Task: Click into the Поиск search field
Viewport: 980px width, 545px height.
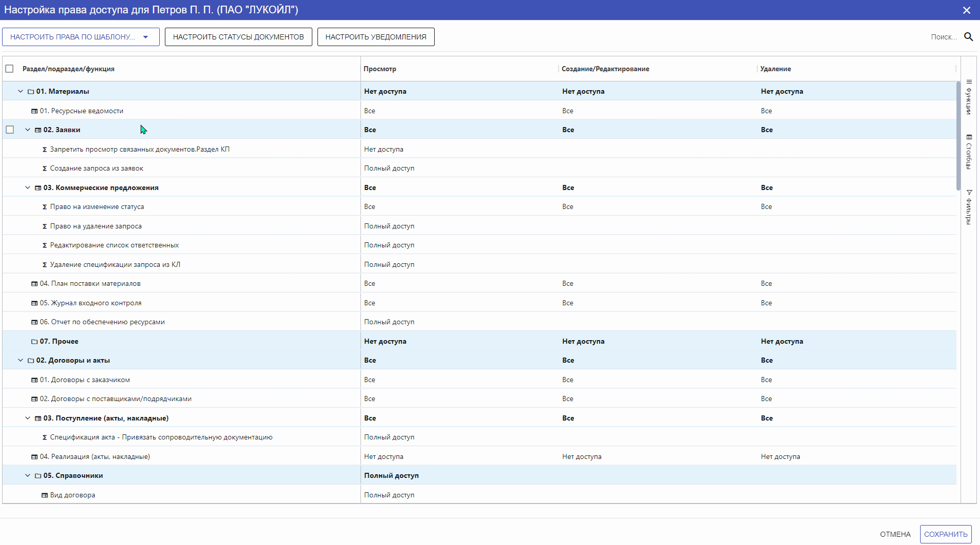Action: 943,37
